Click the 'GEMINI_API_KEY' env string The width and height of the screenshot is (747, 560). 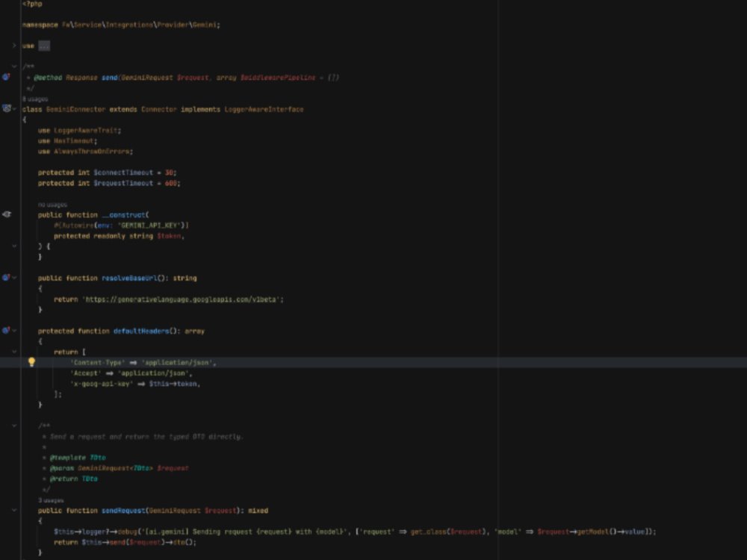[x=151, y=225]
